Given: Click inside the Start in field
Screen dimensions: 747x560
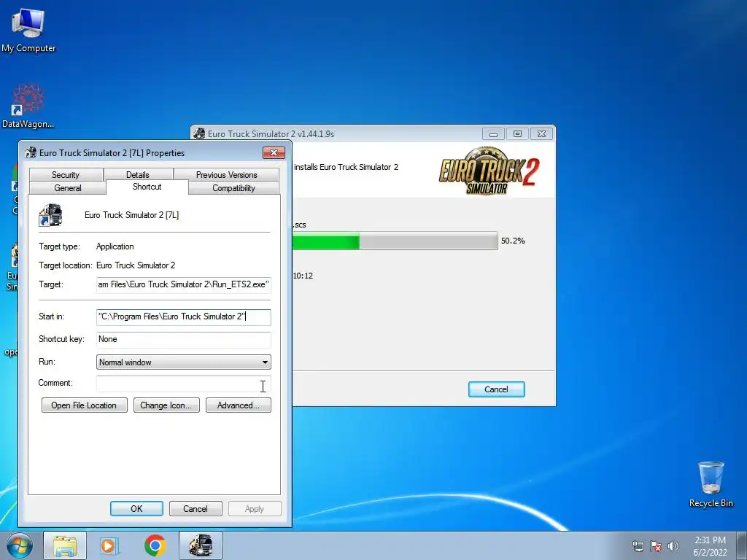Looking at the screenshot, I should 183,316.
